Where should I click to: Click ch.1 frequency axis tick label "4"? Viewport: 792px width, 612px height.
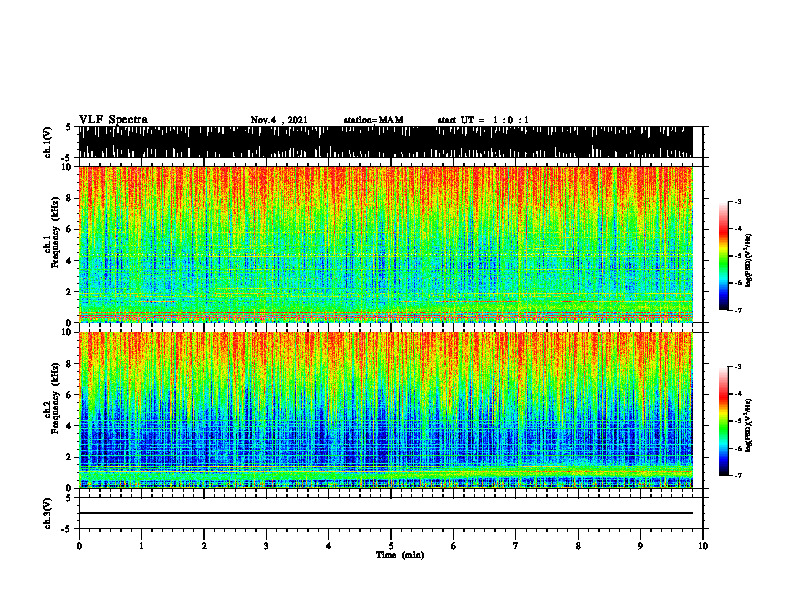coord(70,261)
